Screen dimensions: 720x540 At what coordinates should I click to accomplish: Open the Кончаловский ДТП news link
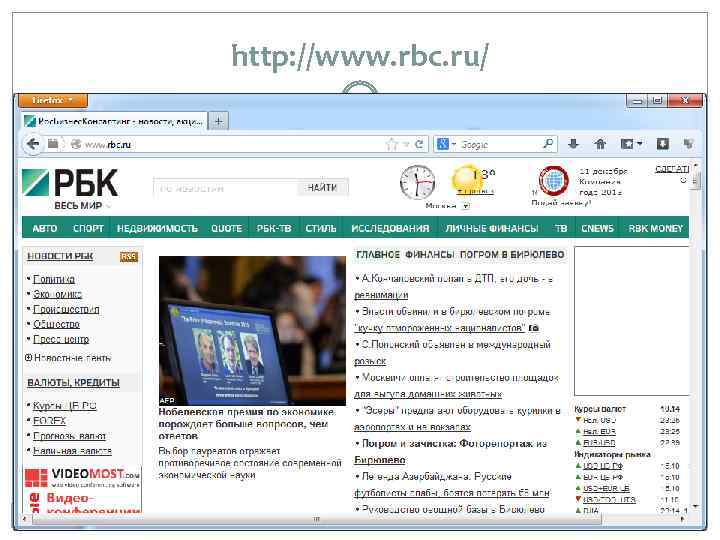point(454,287)
